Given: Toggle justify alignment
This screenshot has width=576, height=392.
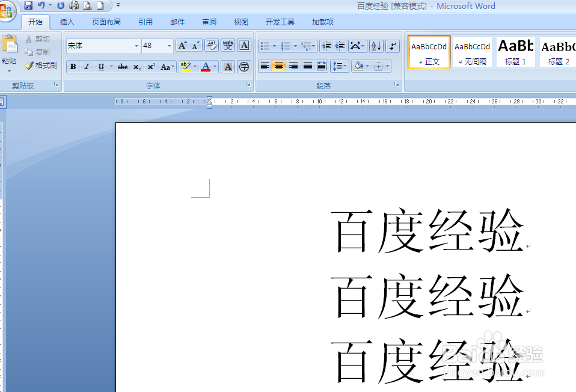Looking at the screenshot, I should click(307, 66).
